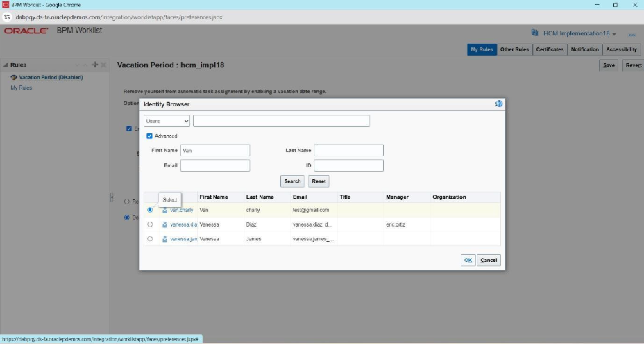644x344 pixels.
Task: Click the HCM Implementation18 user icon
Action: pyautogui.click(x=534, y=33)
